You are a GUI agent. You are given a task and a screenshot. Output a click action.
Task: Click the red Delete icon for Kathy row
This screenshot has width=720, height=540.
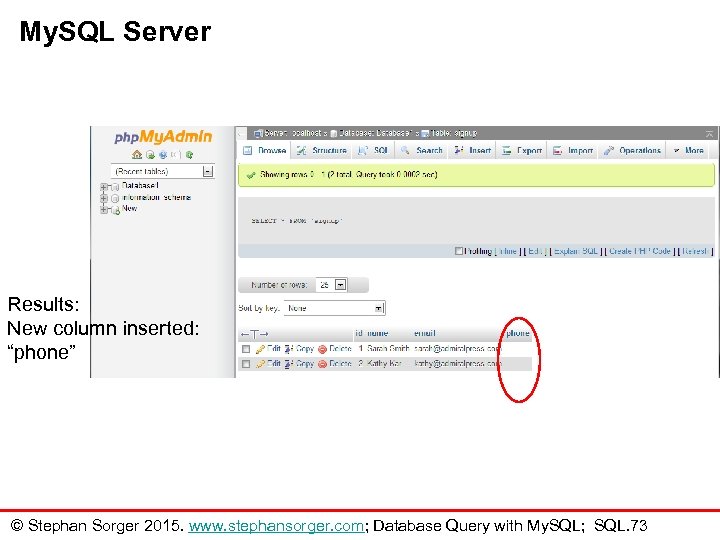(322, 364)
